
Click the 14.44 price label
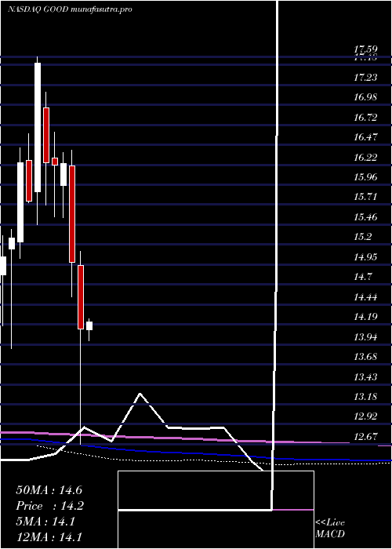[365, 297]
